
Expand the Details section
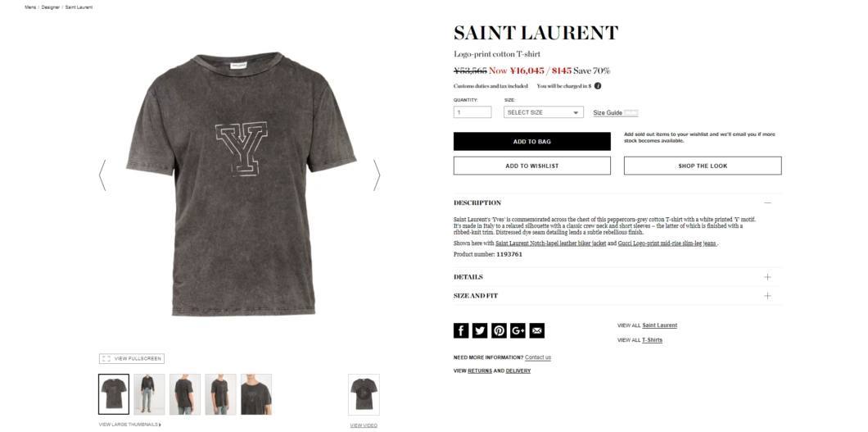pyautogui.click(x=617, y=277)
